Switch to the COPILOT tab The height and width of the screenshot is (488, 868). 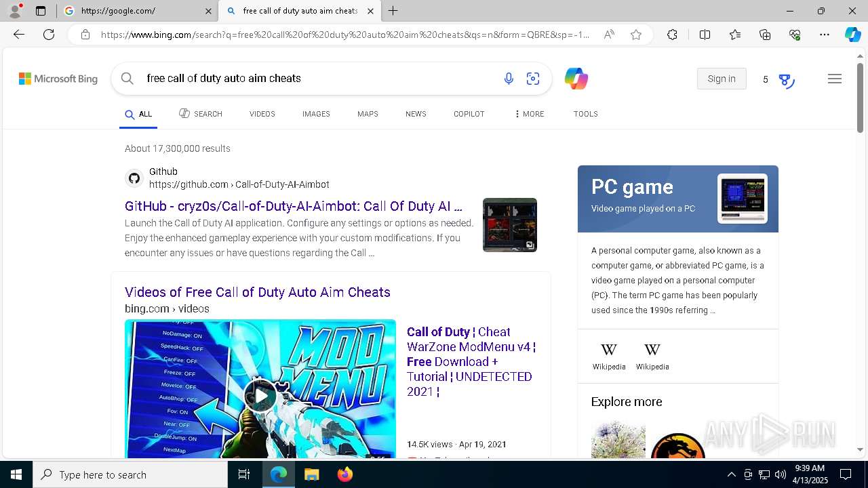pyautogui.click(x=469, y=114)
